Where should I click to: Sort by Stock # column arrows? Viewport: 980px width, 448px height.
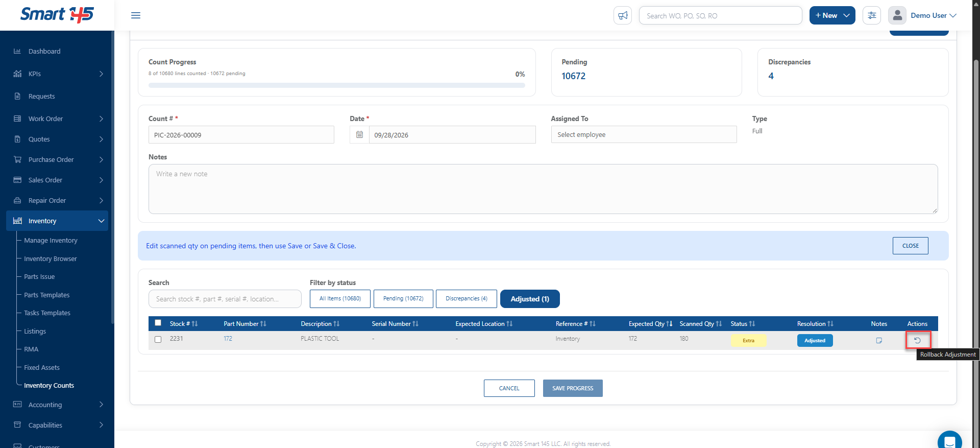pyautogui.click(x=194, y=324)
